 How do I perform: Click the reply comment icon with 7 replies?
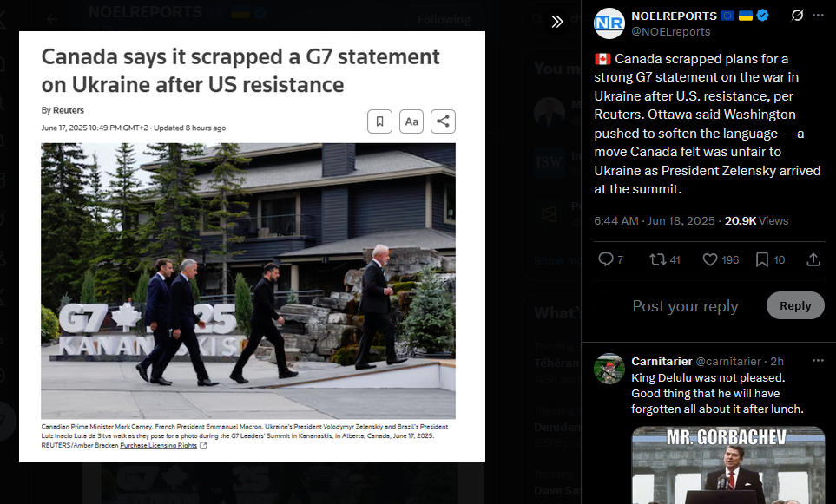click(x=610, y=259)
